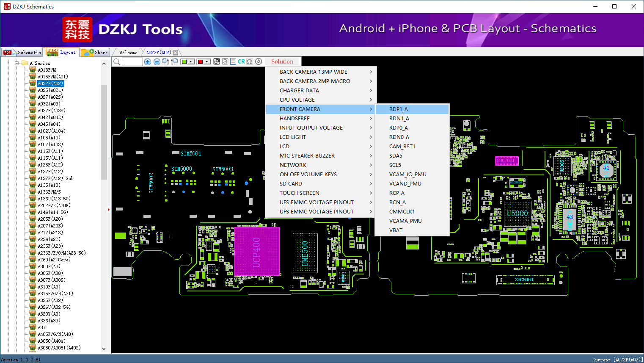Click the PADS icon beside A013F/M

pyautogui.click(x=33, y=70)
